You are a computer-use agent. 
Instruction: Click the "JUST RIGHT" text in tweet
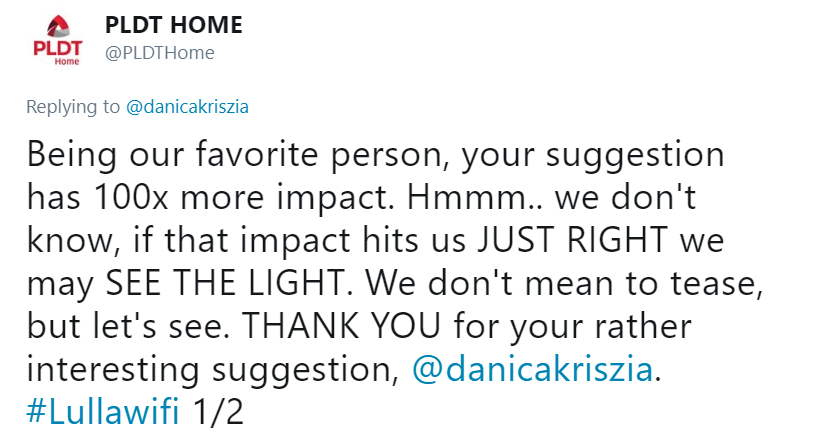point(573,240)
